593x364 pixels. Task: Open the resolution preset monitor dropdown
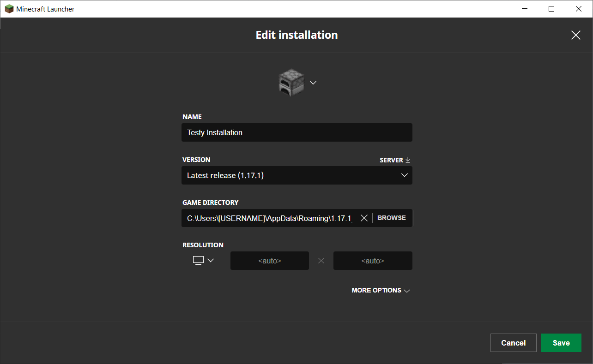pyautogui.click(x=203, y=261)
